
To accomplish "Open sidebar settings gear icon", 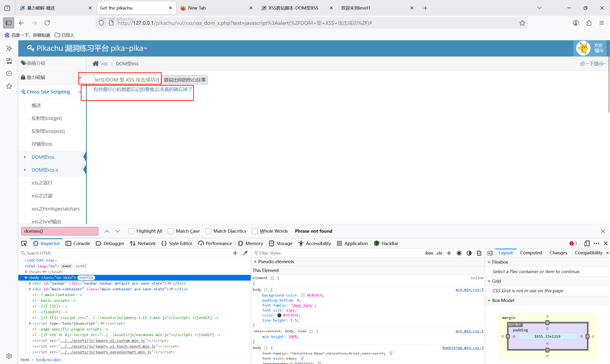I will (x=9, y=356).
